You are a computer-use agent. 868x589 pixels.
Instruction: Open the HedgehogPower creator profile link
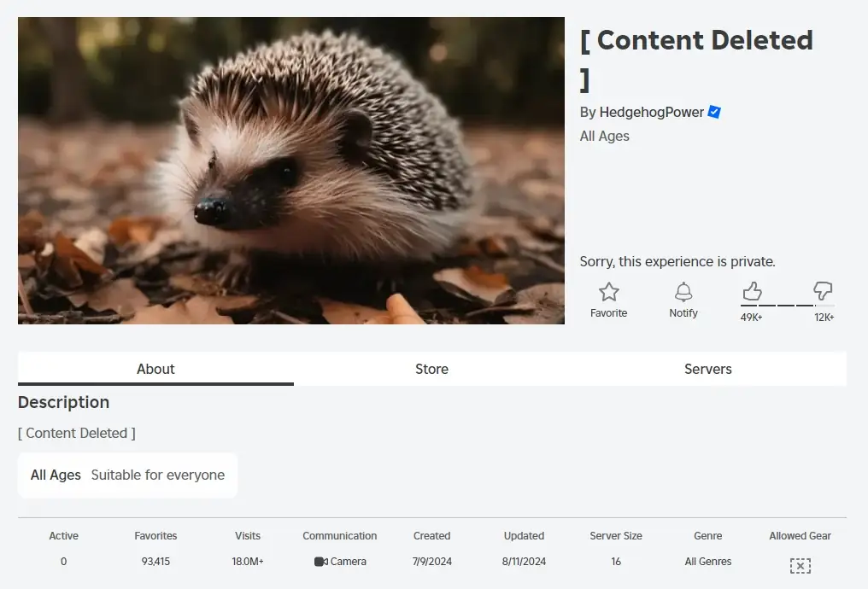[x=652, y=113]
